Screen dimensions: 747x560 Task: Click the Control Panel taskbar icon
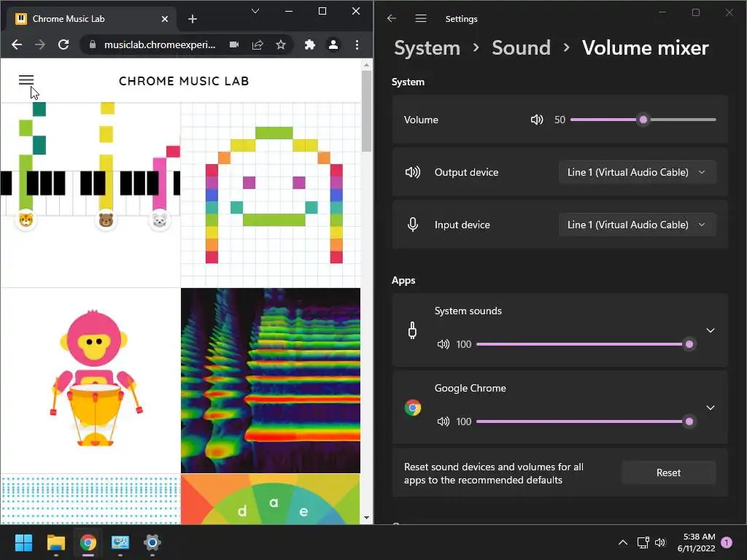[120, 542]
